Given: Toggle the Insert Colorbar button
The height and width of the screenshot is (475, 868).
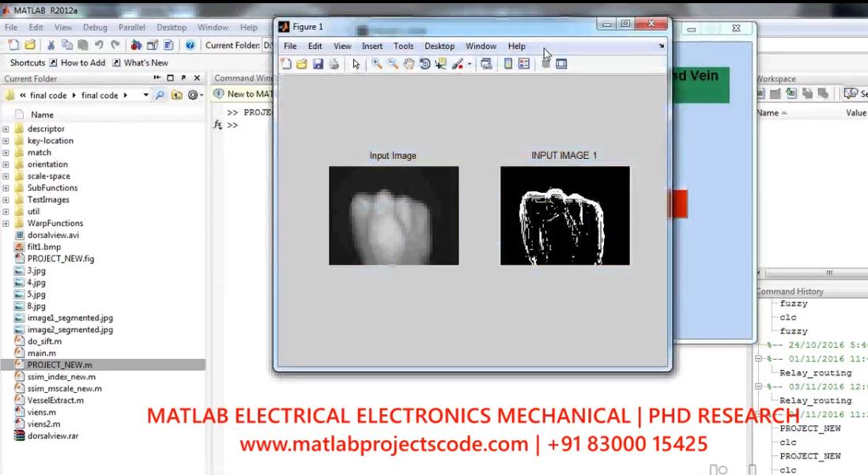Looking at the screenshot, I should click(x=508, y=64).
